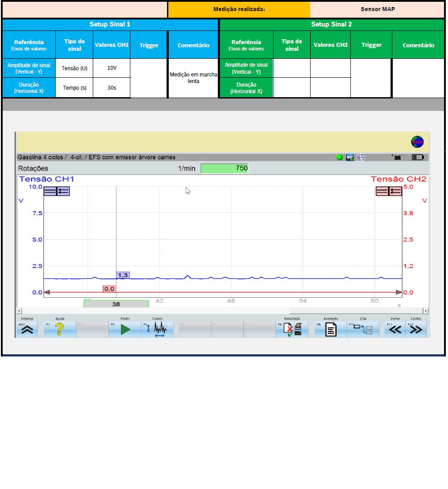Viewport: 448px width, 489px height.
Task: Go back with Voltar double-left arrows
Action: (x=395, y=330)
